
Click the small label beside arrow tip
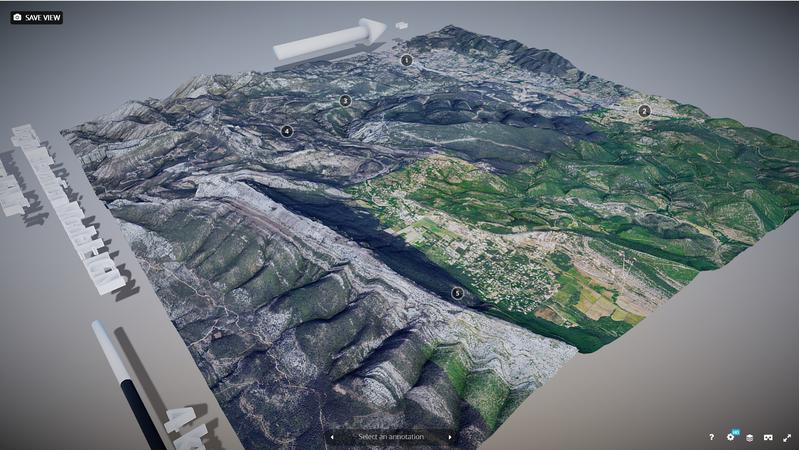(401, 25)
